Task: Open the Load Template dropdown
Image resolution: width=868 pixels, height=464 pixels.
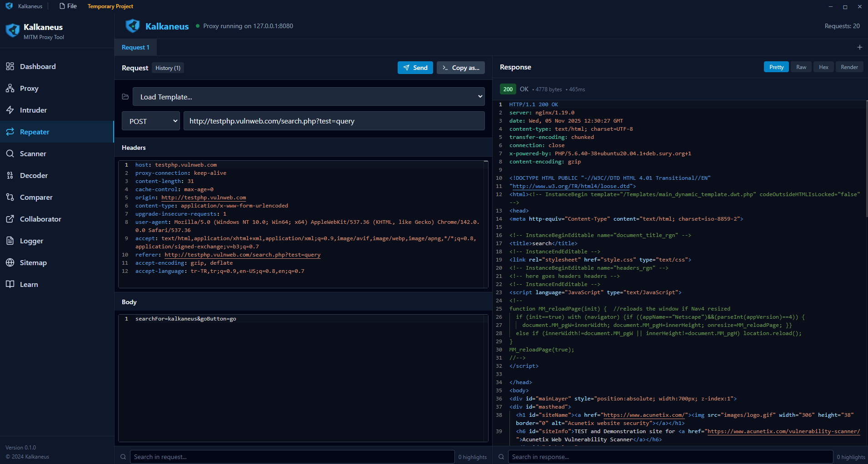Action: (309, 96)
